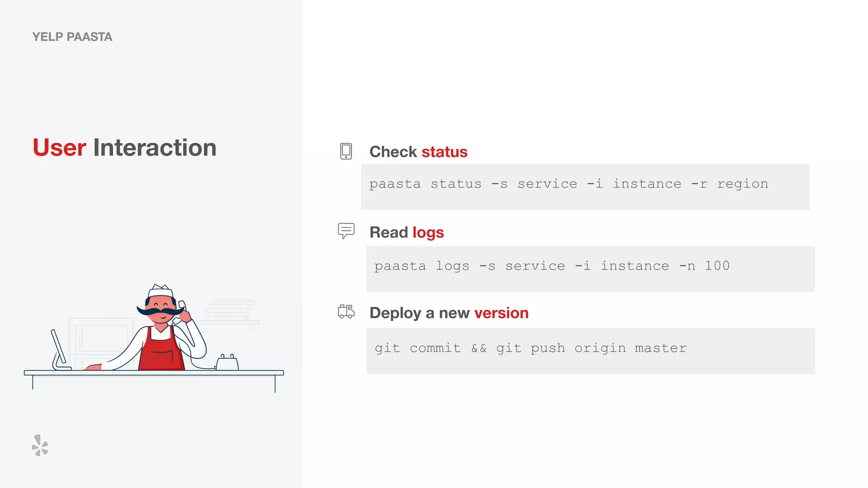Click the "Check status" heading
Viewport: 868px width, 488px height.
[x=418, y=152]
